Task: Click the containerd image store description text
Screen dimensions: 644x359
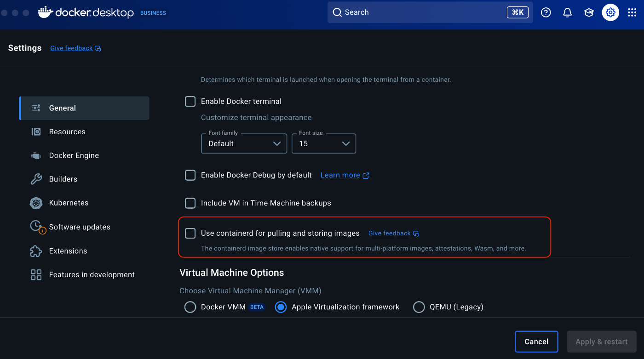Action: coord(363,248)
